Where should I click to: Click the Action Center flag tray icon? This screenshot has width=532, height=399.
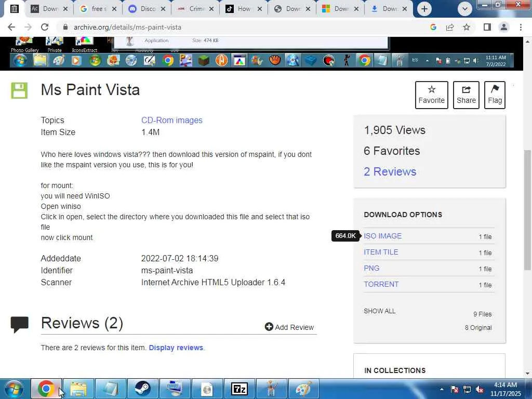point(455,389)
